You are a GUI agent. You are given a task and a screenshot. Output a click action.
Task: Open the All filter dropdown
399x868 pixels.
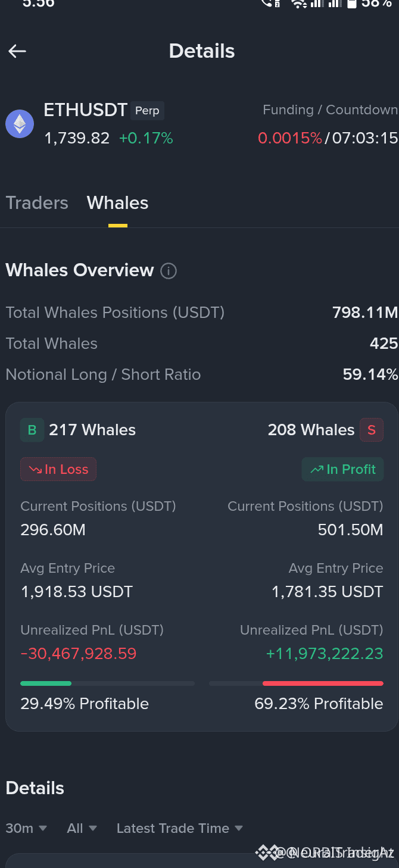point(82,828)
